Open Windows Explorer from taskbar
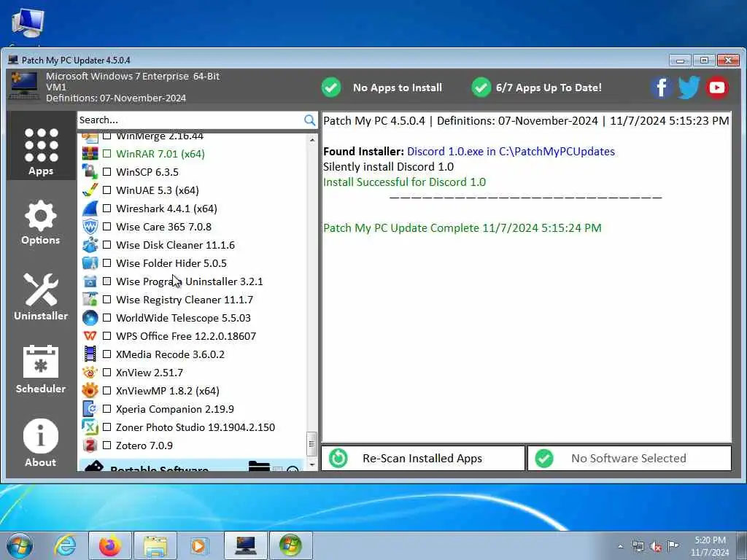 [x=155, y=545]
